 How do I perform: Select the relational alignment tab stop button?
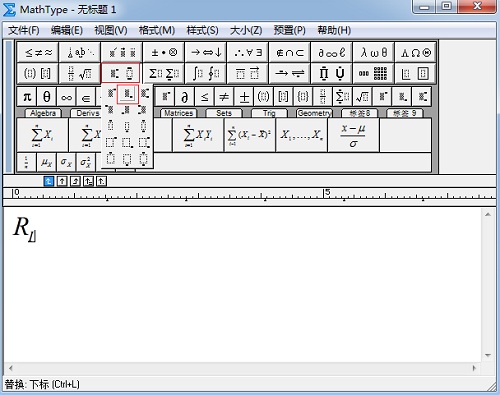[x=88, y=181]
